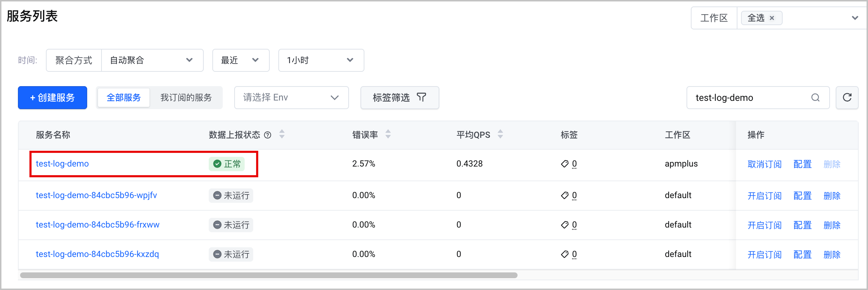This screenshot has height=290, width=868.
Task: Switch to 我订阅的服务 tab
Action: click(186, 98)
